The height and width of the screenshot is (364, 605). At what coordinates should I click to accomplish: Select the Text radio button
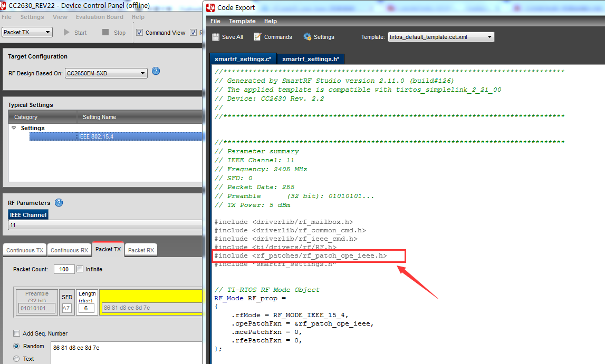[x=16, y=359]
